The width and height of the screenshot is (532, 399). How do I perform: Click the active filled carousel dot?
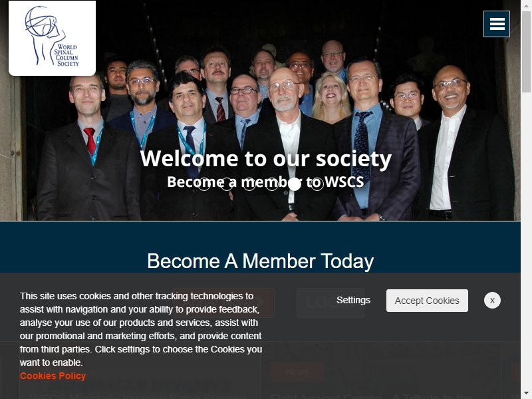(x=295, y=184)
